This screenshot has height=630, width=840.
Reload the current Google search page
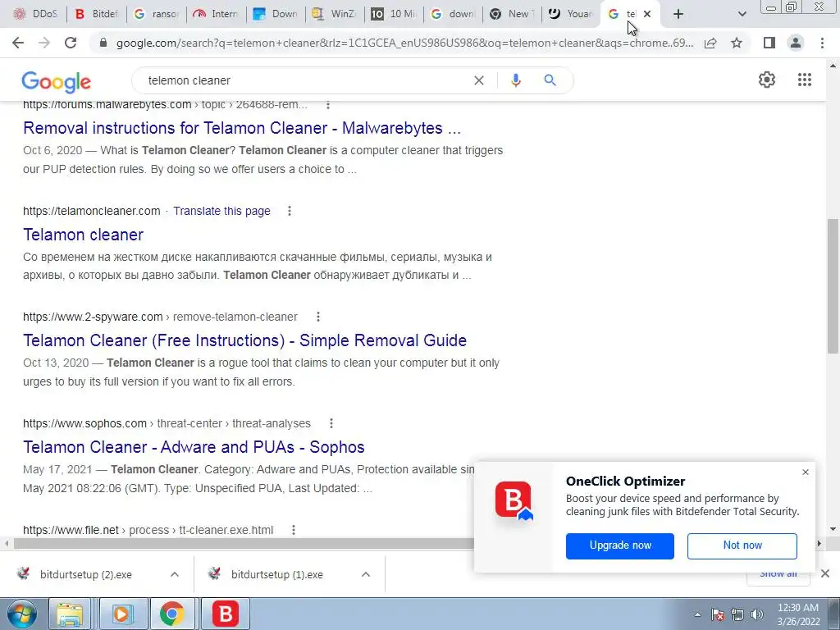71,43
